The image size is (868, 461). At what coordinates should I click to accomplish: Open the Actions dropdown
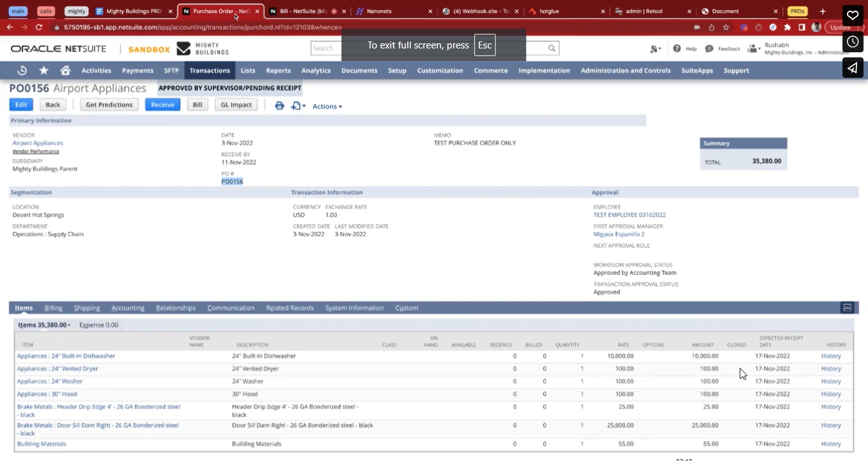tap(327, 106)
